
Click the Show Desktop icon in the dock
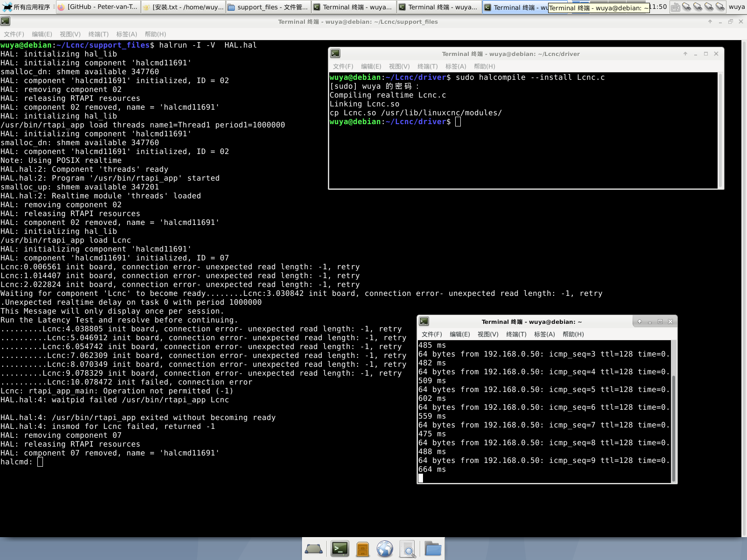coord(314,549)
